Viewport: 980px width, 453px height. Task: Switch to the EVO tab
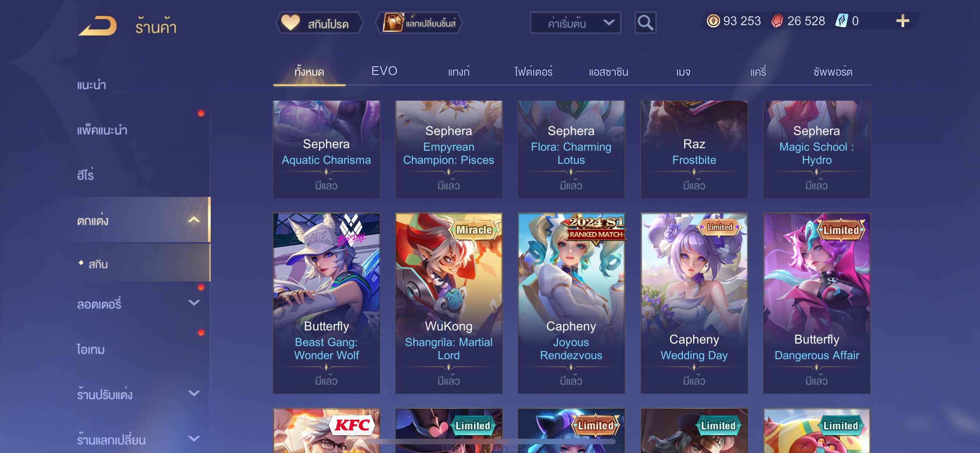384,71
